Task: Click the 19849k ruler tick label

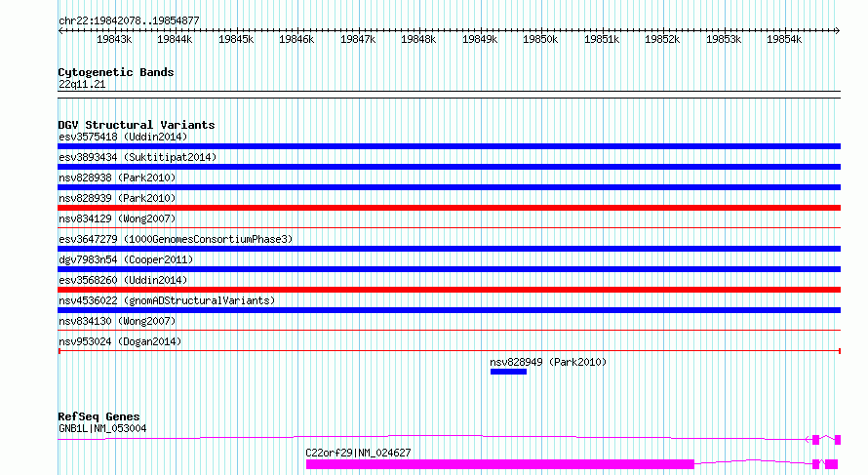Action: [480, 39]
